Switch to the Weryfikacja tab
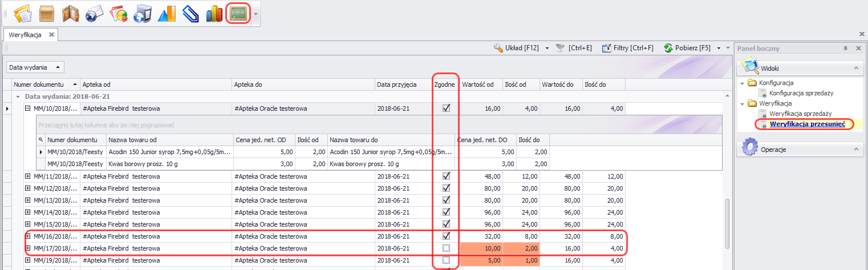 click(x=25, y=35)
